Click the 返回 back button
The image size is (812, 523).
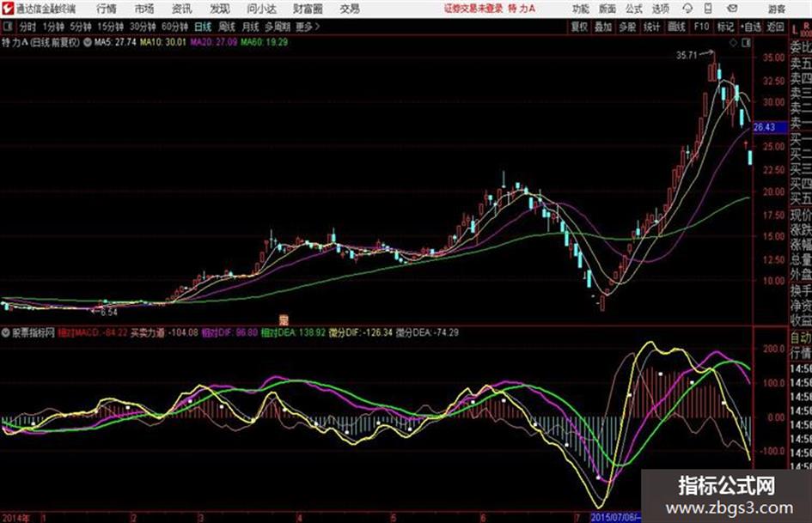[776, 27]
